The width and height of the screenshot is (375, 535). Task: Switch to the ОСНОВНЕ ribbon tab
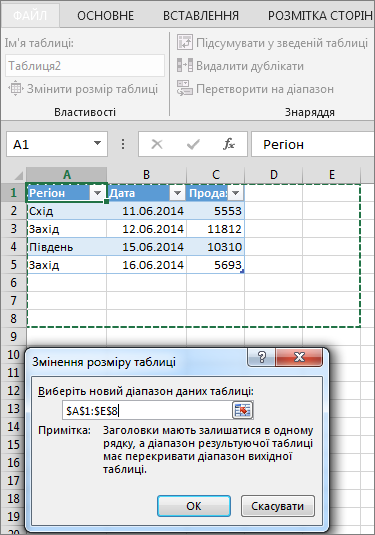pos(105,16)
